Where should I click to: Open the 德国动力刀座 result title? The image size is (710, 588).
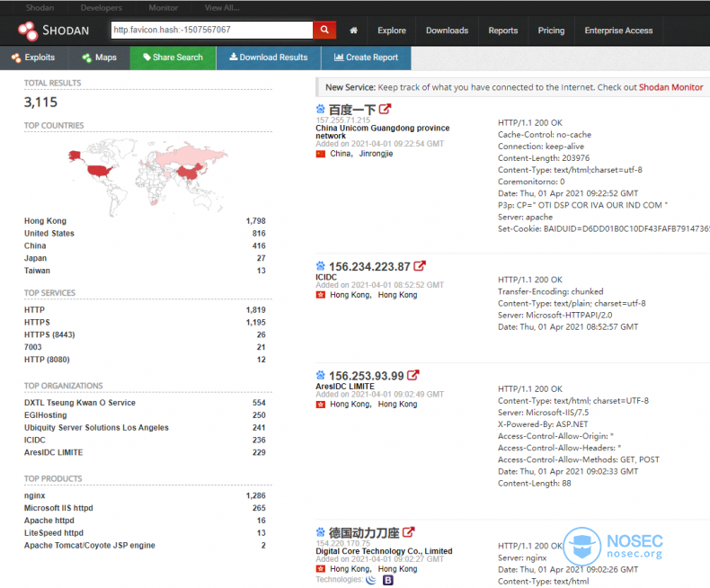[x=364, y=533]
